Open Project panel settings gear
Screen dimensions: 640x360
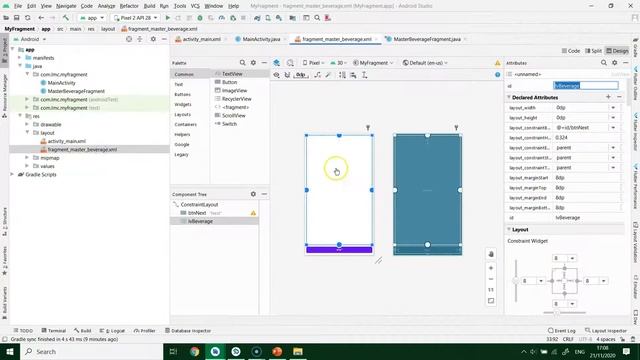[153, 39]
